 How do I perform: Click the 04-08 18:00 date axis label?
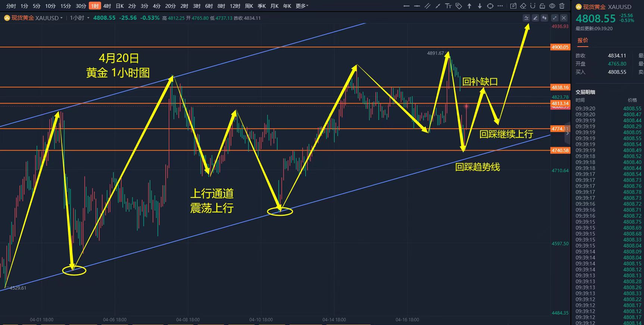pos(188,320)
